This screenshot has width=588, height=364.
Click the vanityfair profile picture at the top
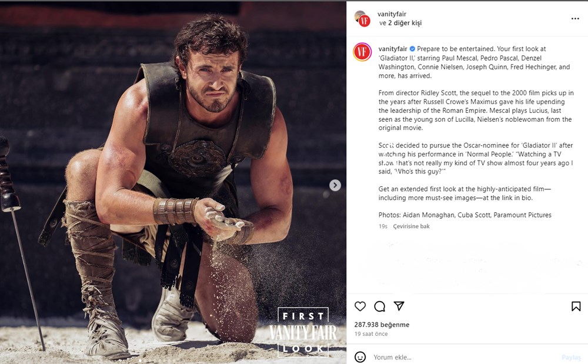pyautogui.click(x=362, y=17)
